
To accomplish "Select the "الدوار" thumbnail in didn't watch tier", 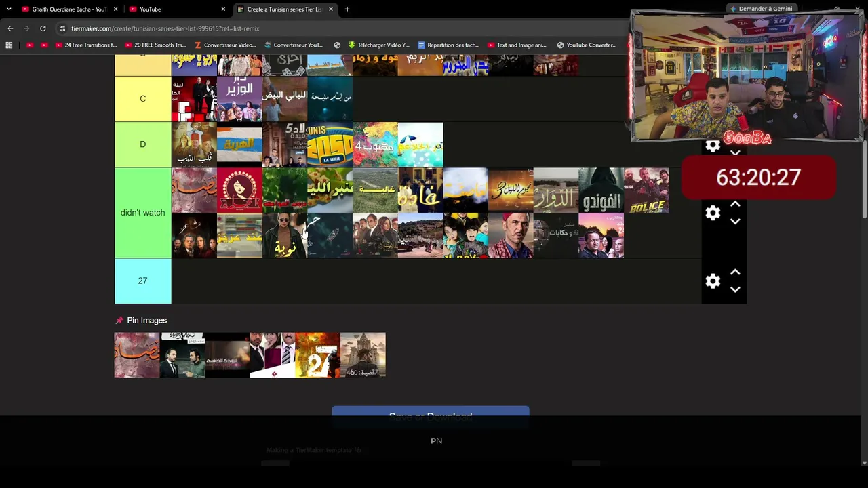I will [x=556, y=190].
